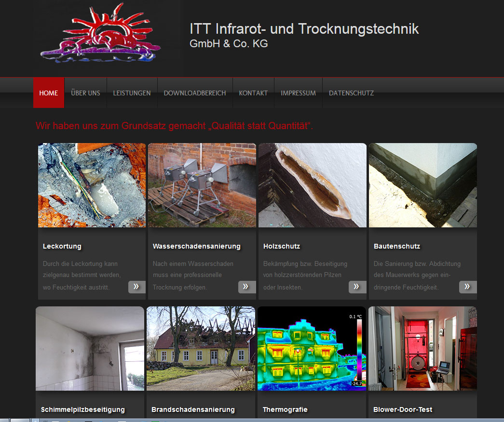Screen dimensions: 504x422
Task: Click the Holzschutz wood fungus photo
Action: (313, 185)
